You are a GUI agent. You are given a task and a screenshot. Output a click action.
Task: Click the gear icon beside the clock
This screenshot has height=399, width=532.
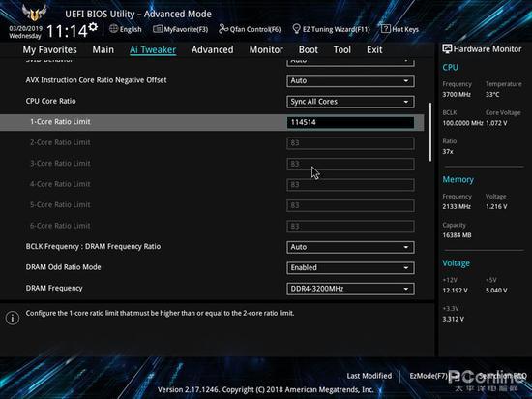[93, 26]
